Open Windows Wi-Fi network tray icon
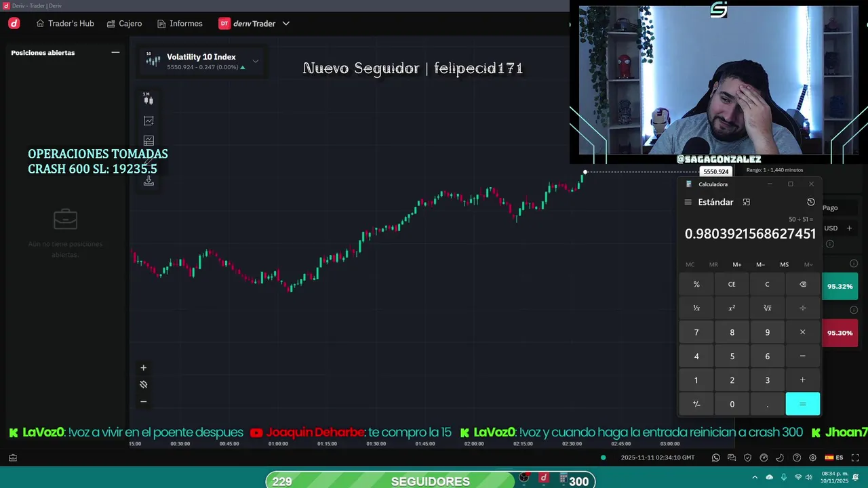Viewport: 868px width, 488px height. coord(798,477)
